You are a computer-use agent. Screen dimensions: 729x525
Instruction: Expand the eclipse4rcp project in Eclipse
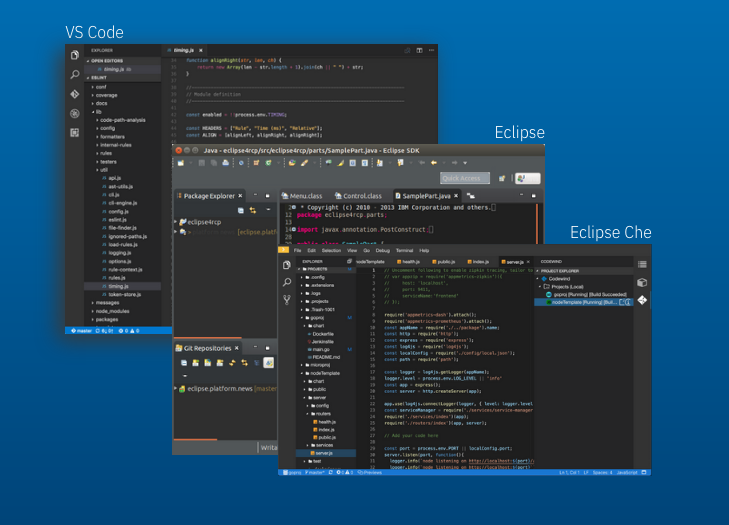176,222
